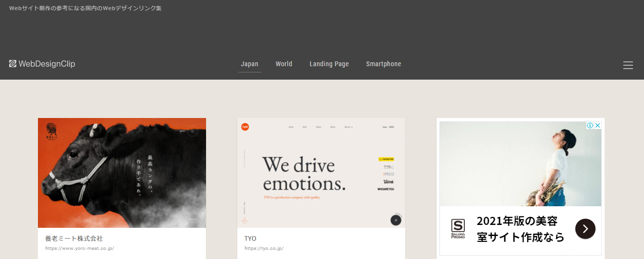Viewport: 644px width, 259px height.
Task: Click the ad info icon
Action: 590,126
